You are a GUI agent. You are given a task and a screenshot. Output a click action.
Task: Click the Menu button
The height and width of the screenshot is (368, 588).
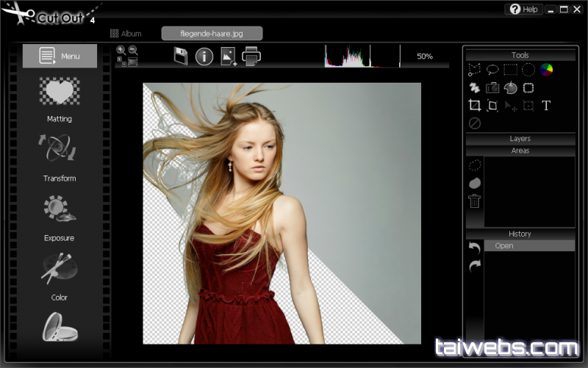[60, 56]
